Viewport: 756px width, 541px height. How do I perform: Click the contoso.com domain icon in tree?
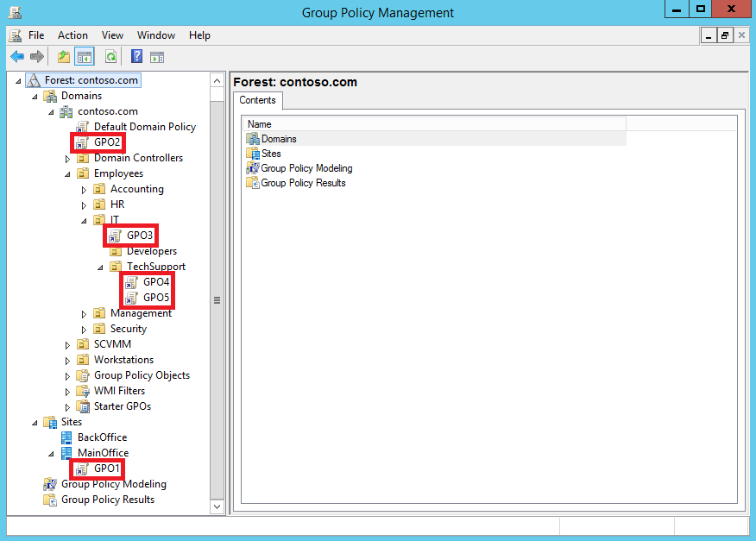point(66,111)
